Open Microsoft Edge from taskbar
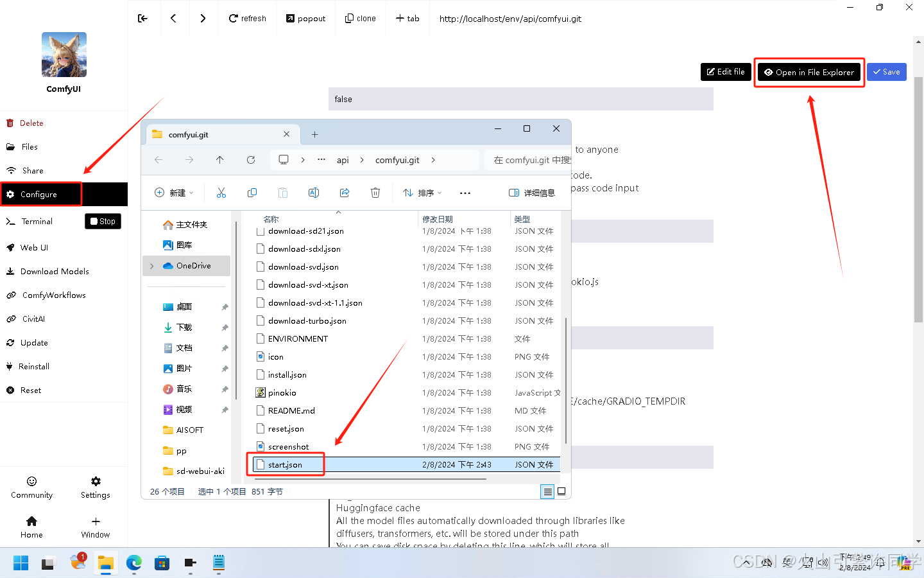The image size is (924, 578). click(x=134, y=563)
